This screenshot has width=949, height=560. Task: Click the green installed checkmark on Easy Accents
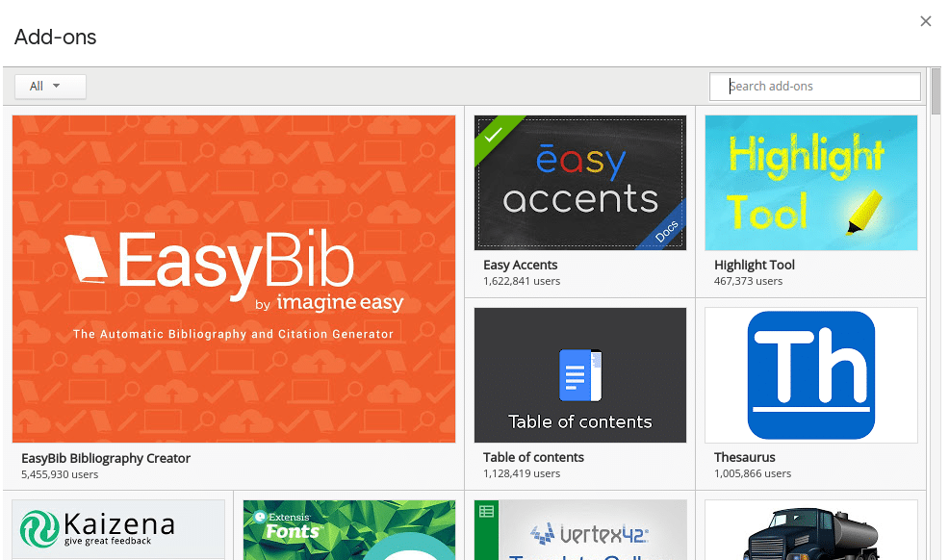pyautogui.click(x=493, y=135)
